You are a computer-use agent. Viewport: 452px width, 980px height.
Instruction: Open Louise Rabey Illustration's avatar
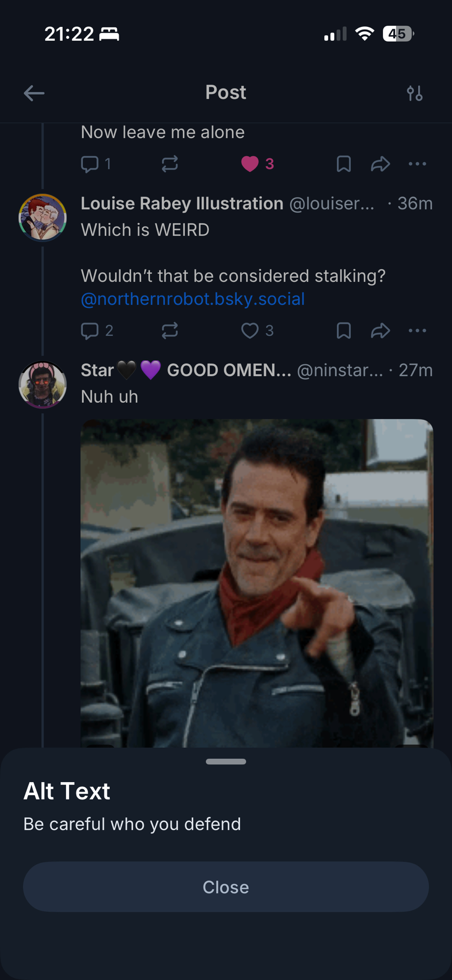pyautogui.click(x=43, y=218)
